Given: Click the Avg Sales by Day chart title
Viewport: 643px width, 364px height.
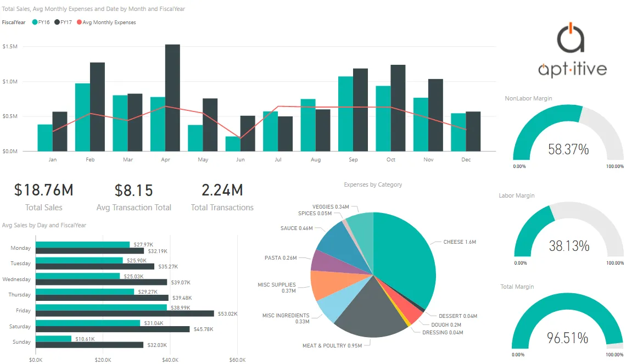Looking at the screenshot, I should point(44,225).
